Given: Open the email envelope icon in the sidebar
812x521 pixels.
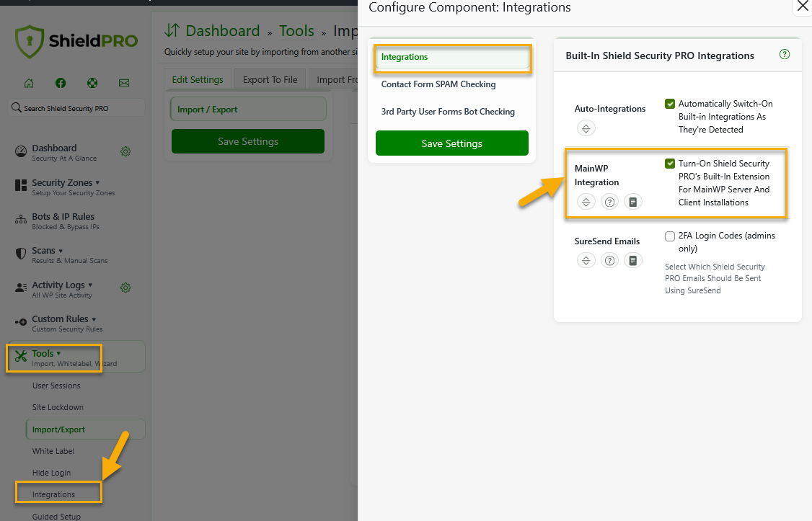Looking at the screenshot, I should coord(124,84).
